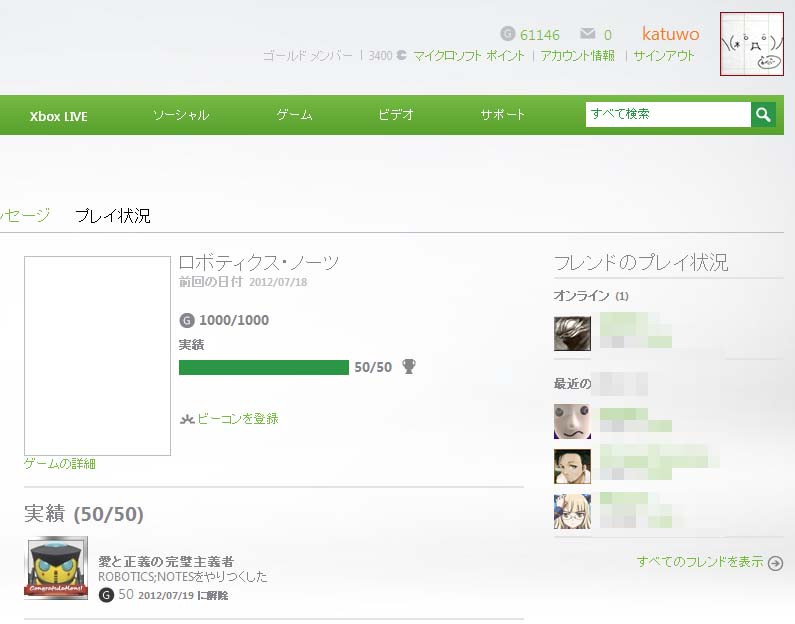
Task: Click the G icon next to 1000/1000
Action: tap(187, 320)
